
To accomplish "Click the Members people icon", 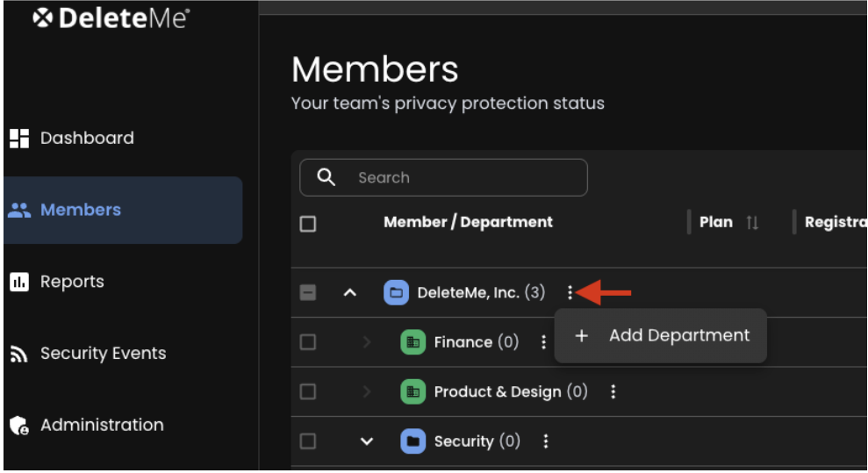I will 19,211.
